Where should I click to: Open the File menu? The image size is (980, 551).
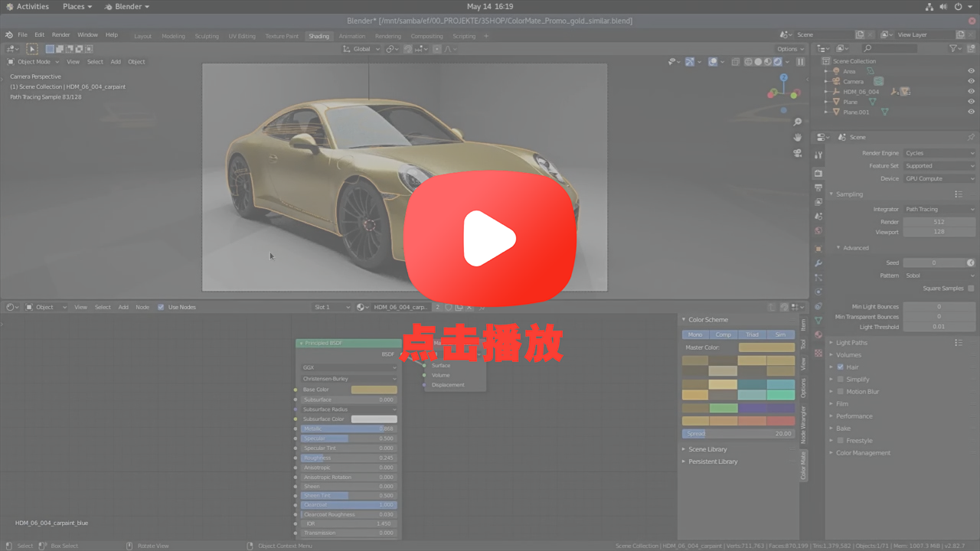tap(22, 35)
